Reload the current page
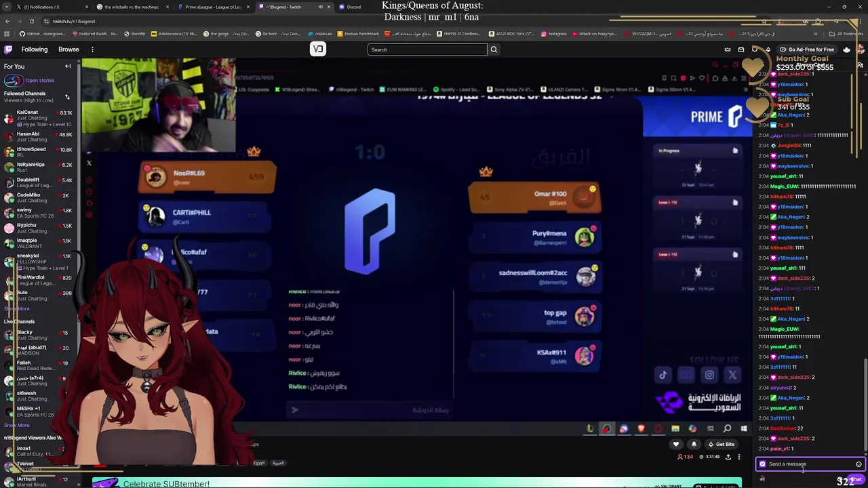The image size is (868, 488). pos(31,21)
